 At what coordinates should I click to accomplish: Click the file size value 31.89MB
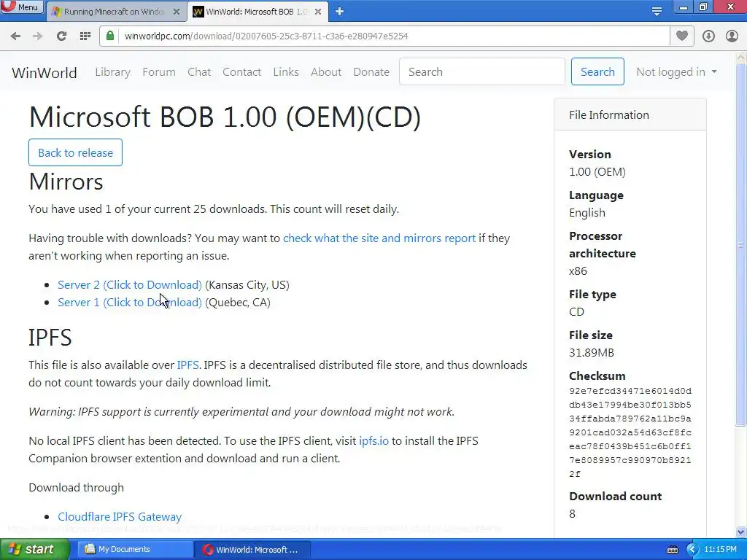[591, 353]
